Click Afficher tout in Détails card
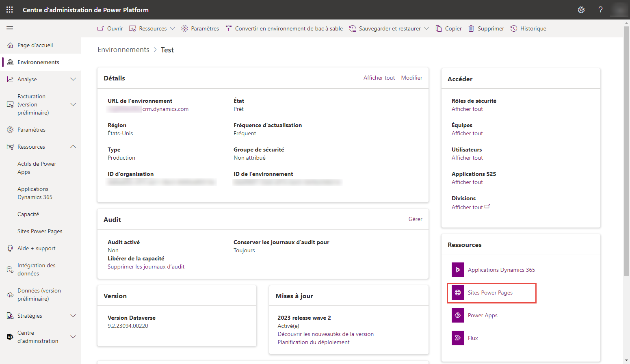The image size is (630, 364). (x=379, y=78)
